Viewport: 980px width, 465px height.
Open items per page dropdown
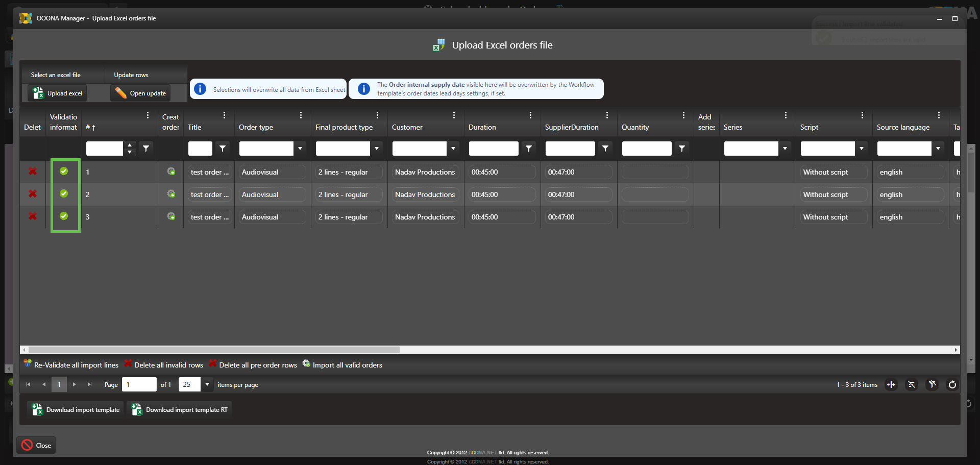207,384
